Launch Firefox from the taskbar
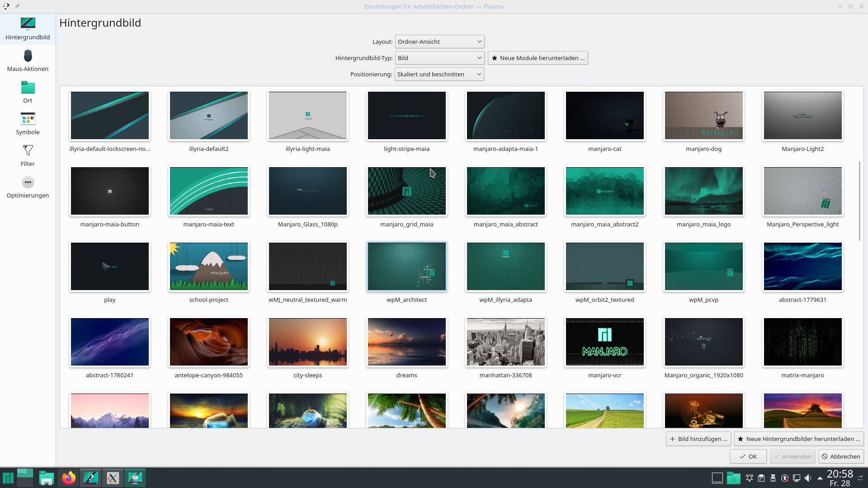This screenshot has height=488, width=868. pyautogui.click(x=69, y=478)
